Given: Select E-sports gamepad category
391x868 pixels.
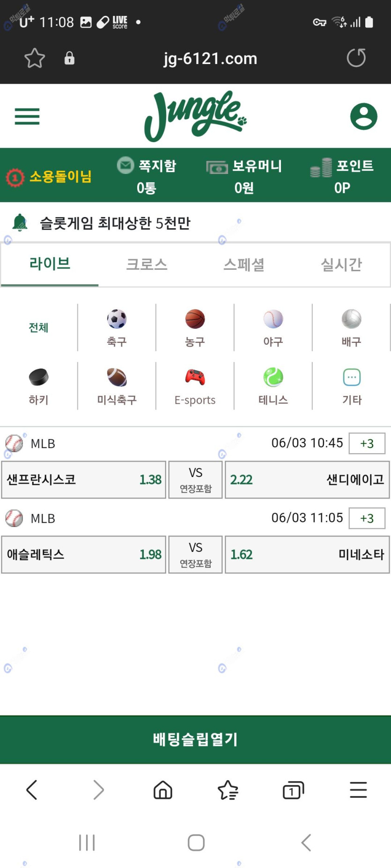Looking at the screenshot, I should coord(195,386).
